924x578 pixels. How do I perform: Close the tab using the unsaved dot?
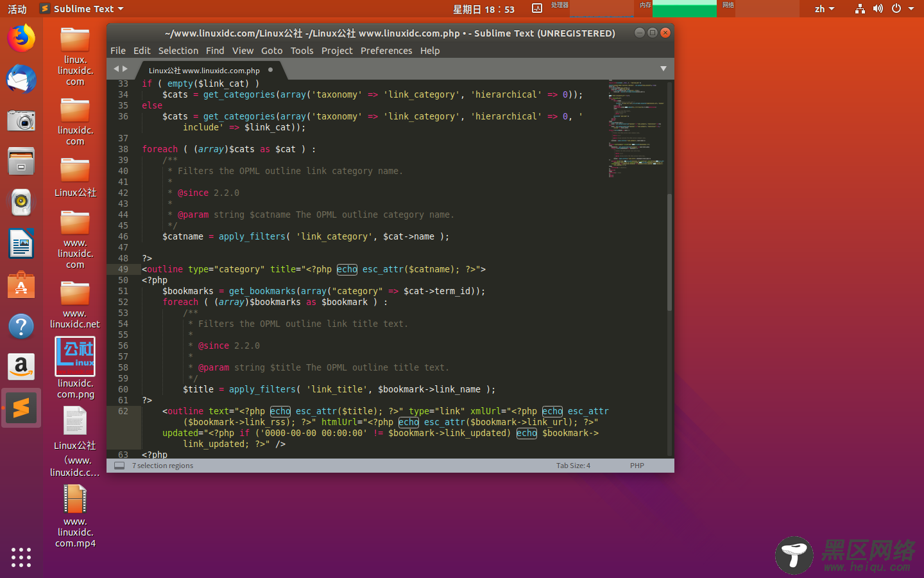tap(270, 70)
